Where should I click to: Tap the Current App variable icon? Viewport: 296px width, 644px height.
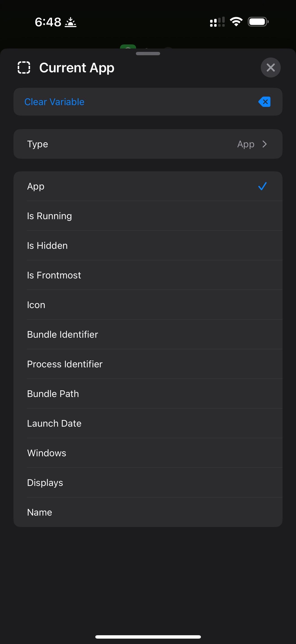coord(24,68)
